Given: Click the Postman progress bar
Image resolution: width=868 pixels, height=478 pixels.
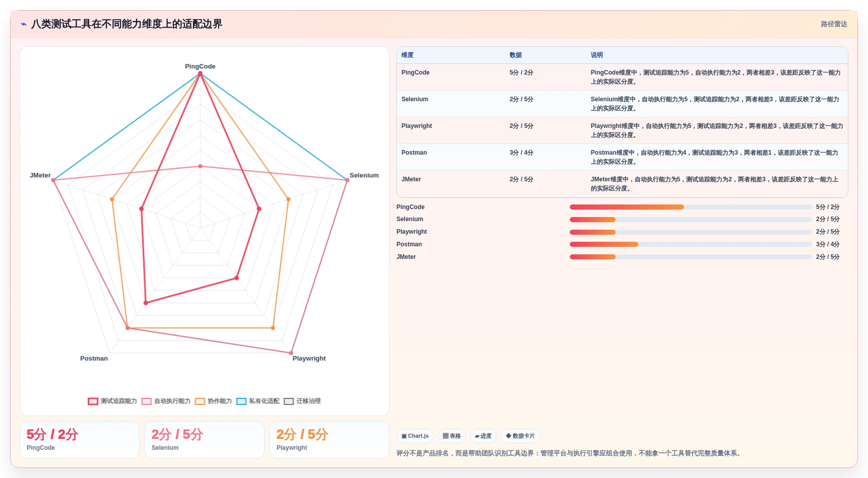Looking at the screenshot, I should (x=691, y=244).
